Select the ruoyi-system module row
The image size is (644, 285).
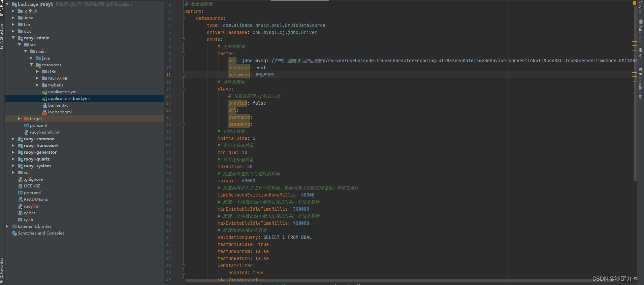click(x=84, y=166)
